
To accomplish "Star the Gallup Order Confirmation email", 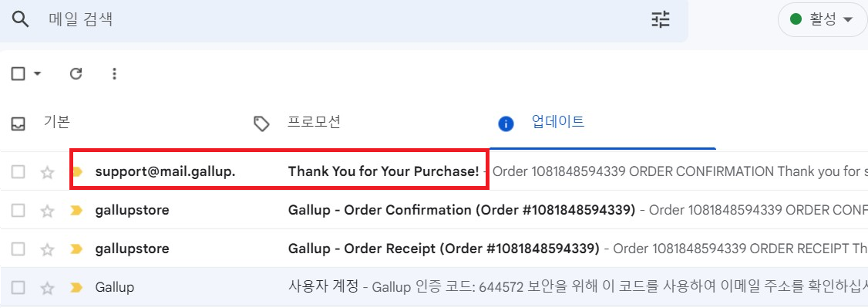I will [48, 211].
